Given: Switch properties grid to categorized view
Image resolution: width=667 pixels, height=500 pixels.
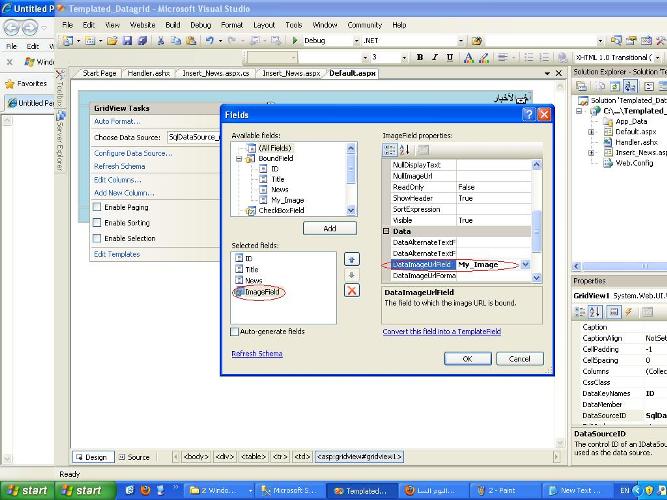Looking at the screenshot, I should [390, 150].
